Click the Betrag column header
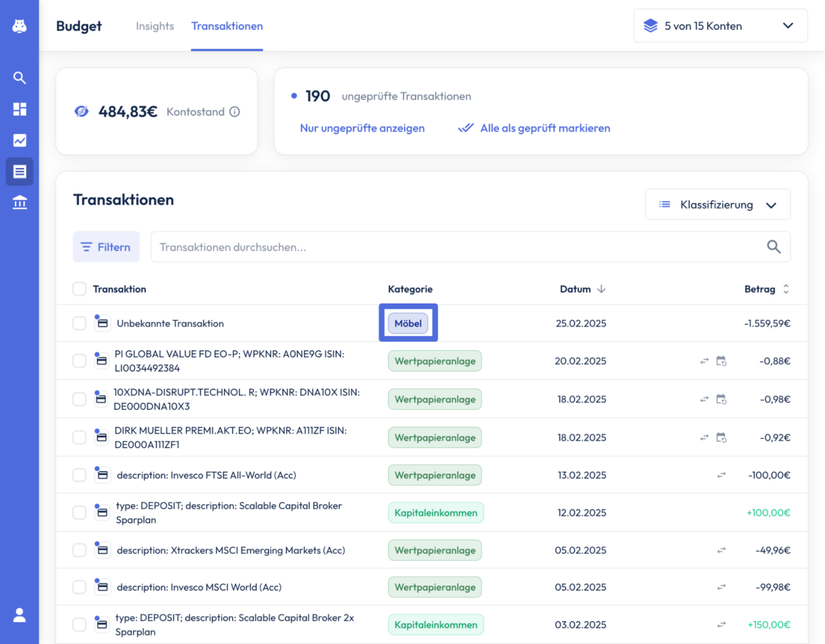The height and width of the screenshot is (644, 825). 759,289
